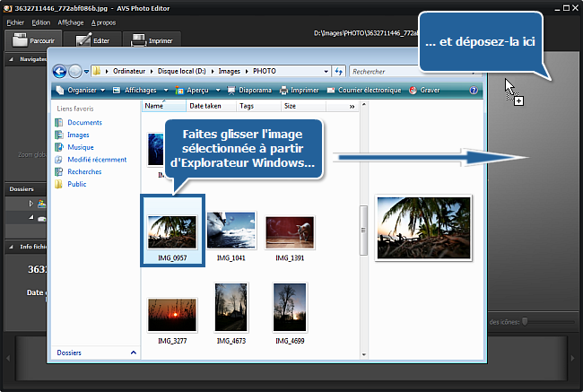Collapse the Info fichier panel

11,247
